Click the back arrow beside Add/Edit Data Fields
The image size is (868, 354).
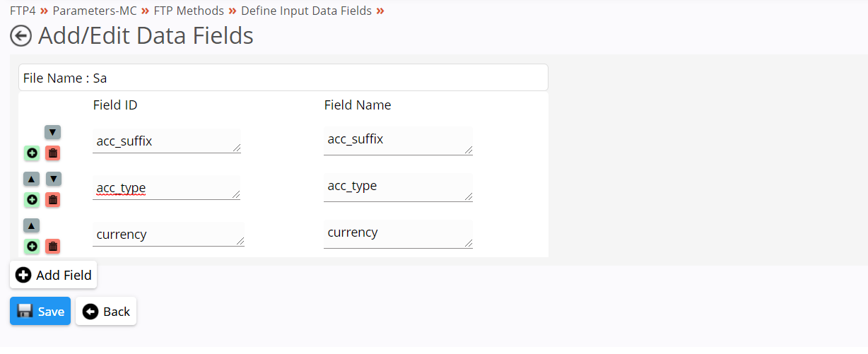[21, 36]
